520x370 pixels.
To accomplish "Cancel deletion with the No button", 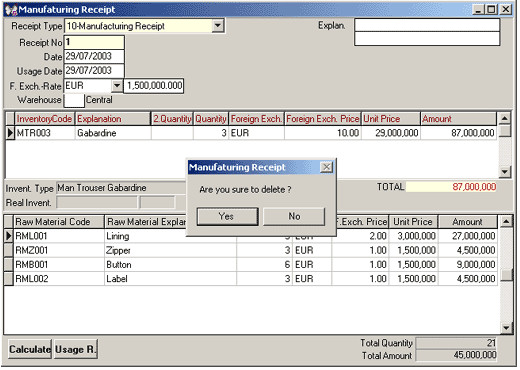I will coord(294,216).
